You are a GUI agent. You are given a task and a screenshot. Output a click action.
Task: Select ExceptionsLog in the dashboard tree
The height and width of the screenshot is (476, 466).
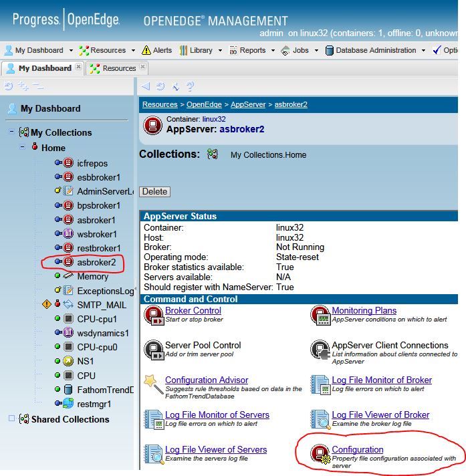tap(106, 291)
